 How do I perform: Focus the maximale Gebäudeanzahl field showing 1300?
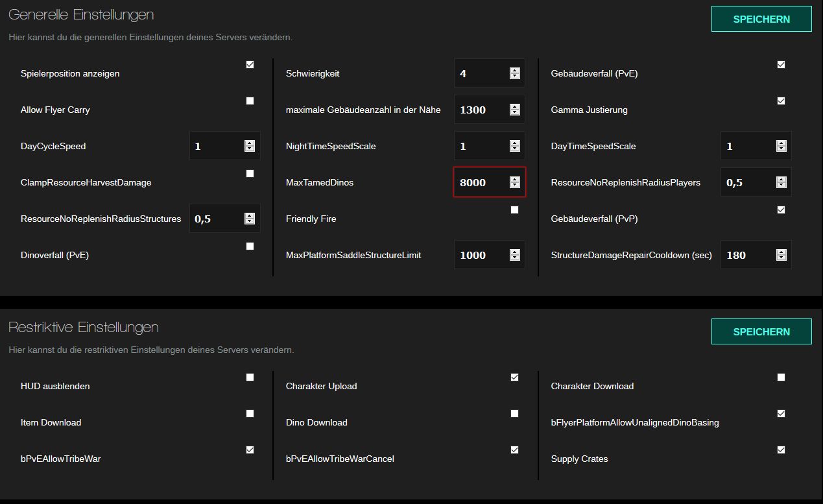pyautogui.click(x=490, y=110)
